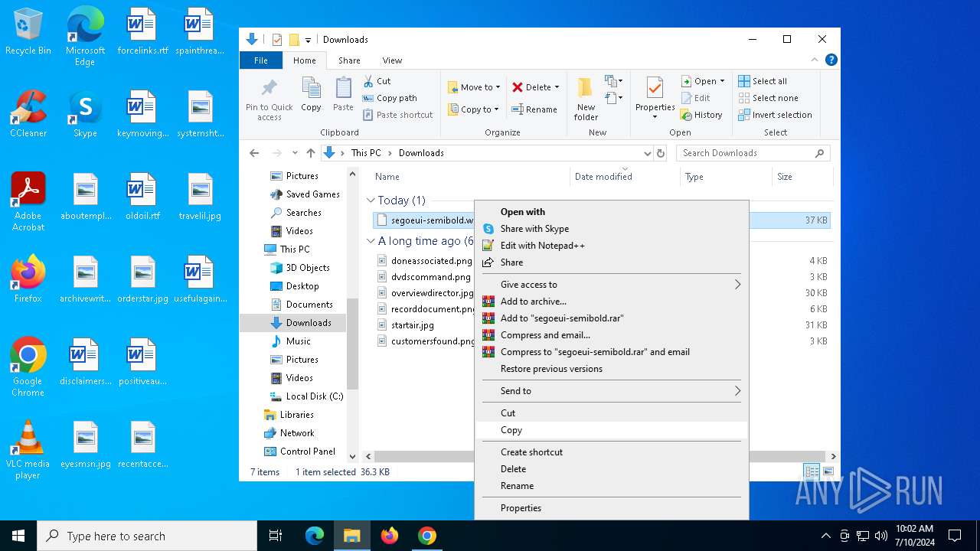The height and width of the screenshot is (551, 980).
Task: Open Firefox from the taskbar
Action: click(x=390, y=536)
